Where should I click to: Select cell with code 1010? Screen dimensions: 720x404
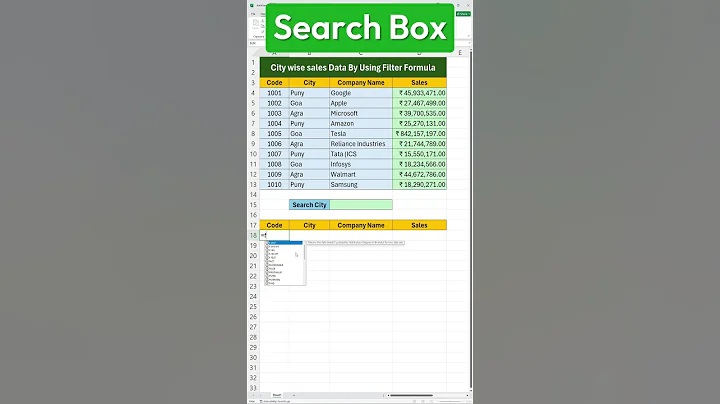tap(275, 185)
